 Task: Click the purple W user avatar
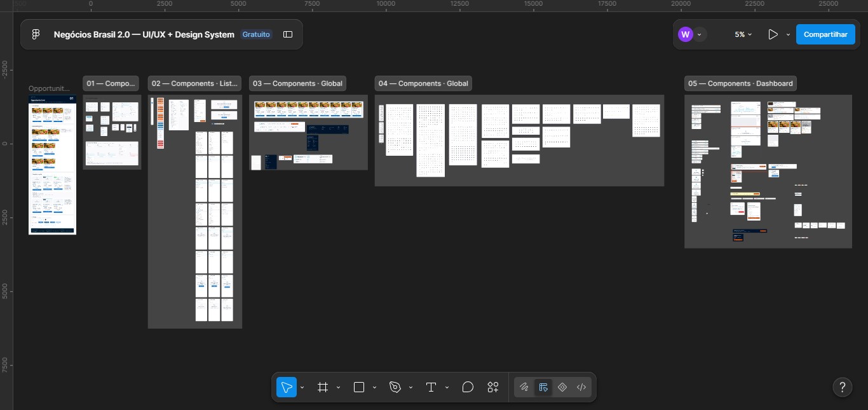click(x=685, y=34)
